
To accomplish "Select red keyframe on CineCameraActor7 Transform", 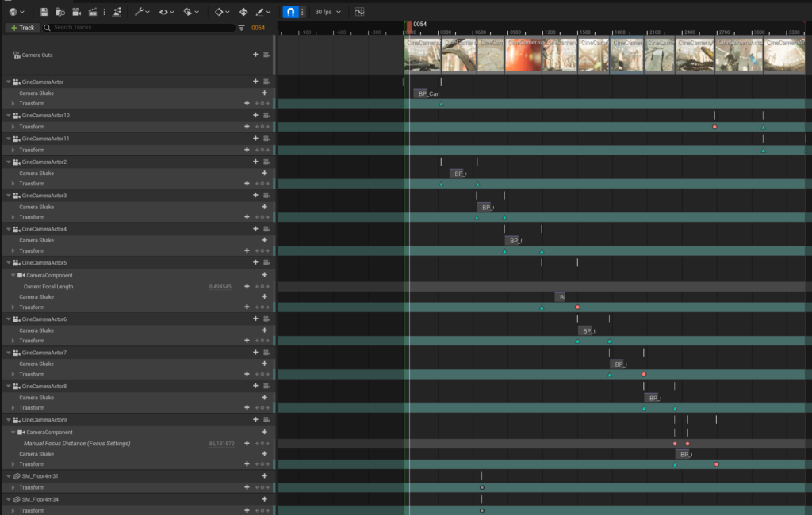I will 644,374.
